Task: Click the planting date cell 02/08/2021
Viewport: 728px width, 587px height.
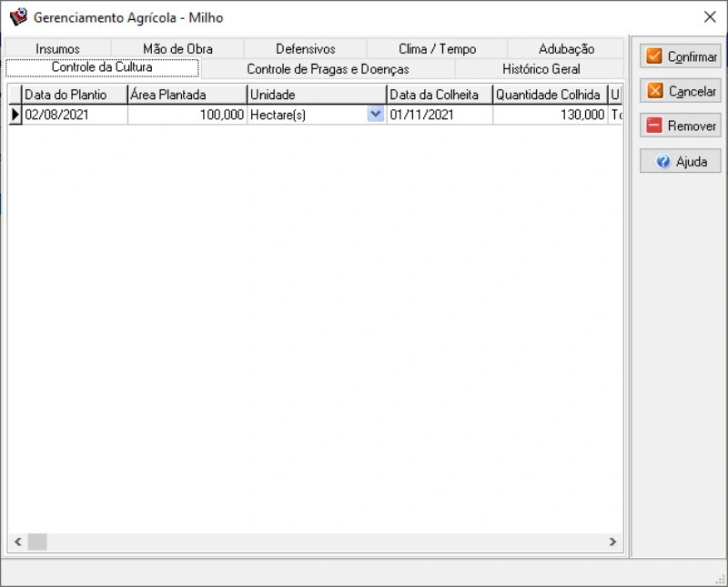Action: (75, 115)
